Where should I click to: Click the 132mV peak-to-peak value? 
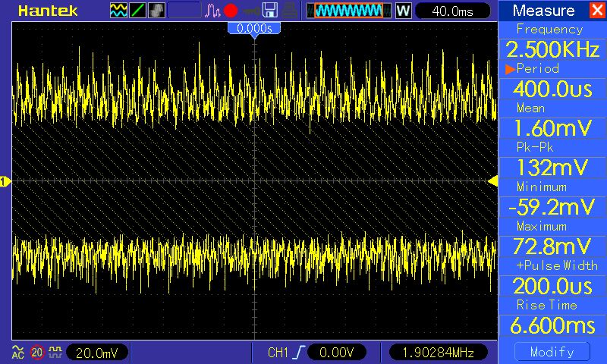[552, 168]
